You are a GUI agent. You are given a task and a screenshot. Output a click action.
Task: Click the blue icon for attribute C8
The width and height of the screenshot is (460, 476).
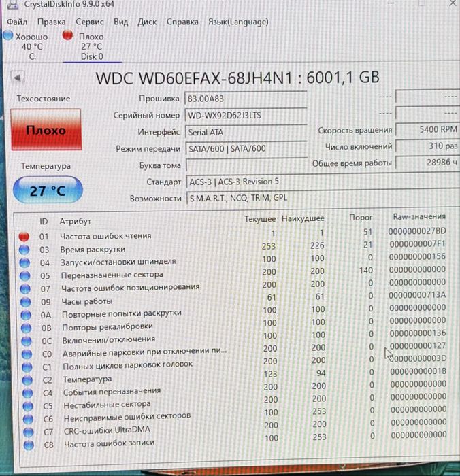[x=29, y=445]
